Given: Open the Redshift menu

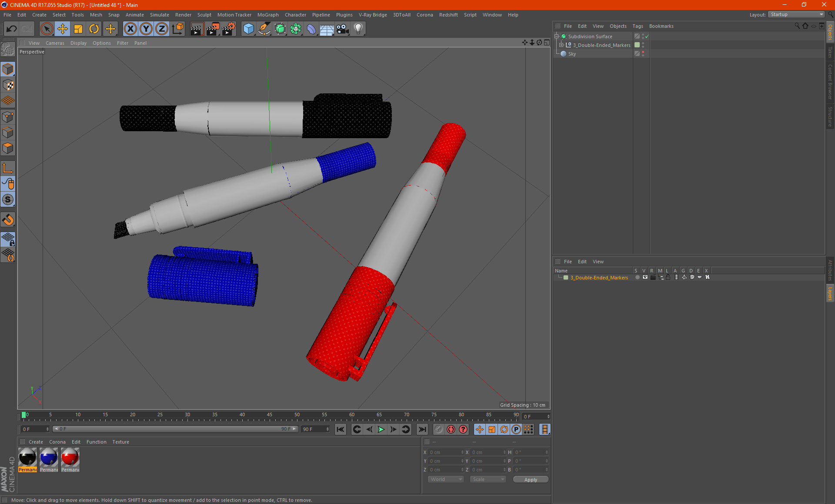Looking at the screenshot, I should pyautogui.click(x=448, y=15).
